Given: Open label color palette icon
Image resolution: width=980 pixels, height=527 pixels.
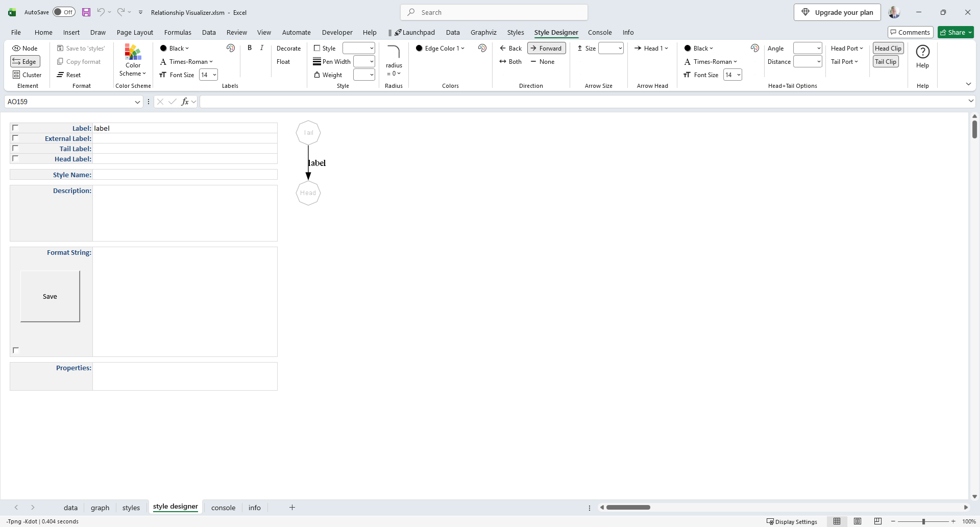Looking at the screenshot, I should click(231, 48).
